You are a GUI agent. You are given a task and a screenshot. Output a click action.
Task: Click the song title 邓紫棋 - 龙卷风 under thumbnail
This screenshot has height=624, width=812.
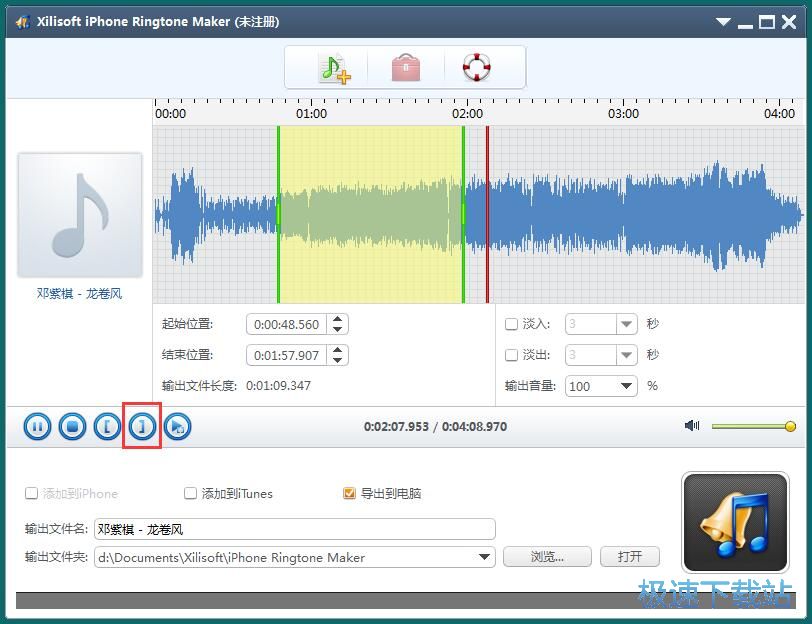pyautogui.click(x=79, y=294)
